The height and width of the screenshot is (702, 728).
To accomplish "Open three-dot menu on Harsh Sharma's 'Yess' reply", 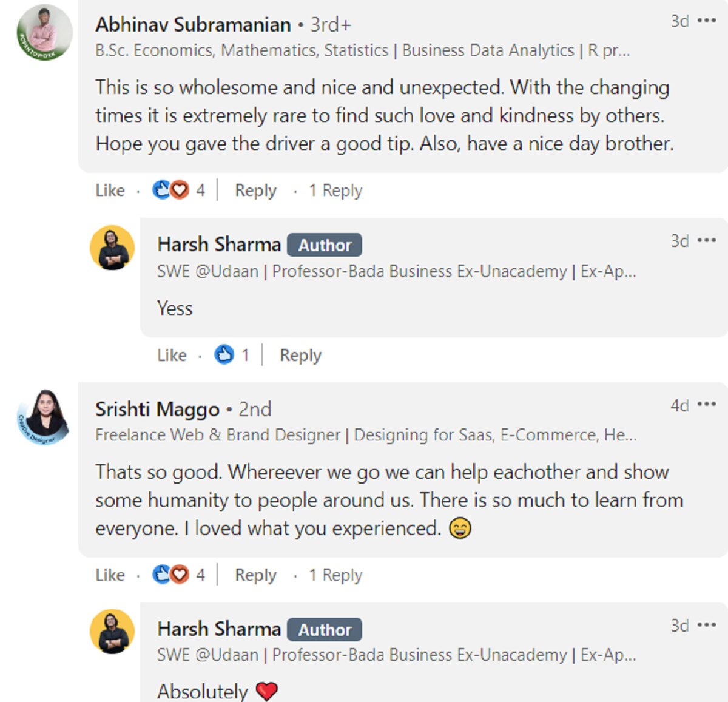I will tap(706, 241).
